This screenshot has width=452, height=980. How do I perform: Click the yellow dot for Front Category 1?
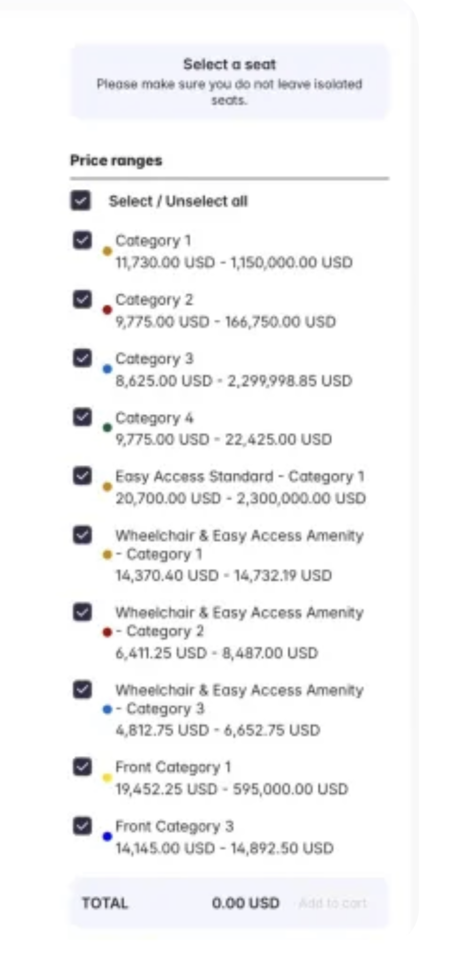[x=107, y=778]
